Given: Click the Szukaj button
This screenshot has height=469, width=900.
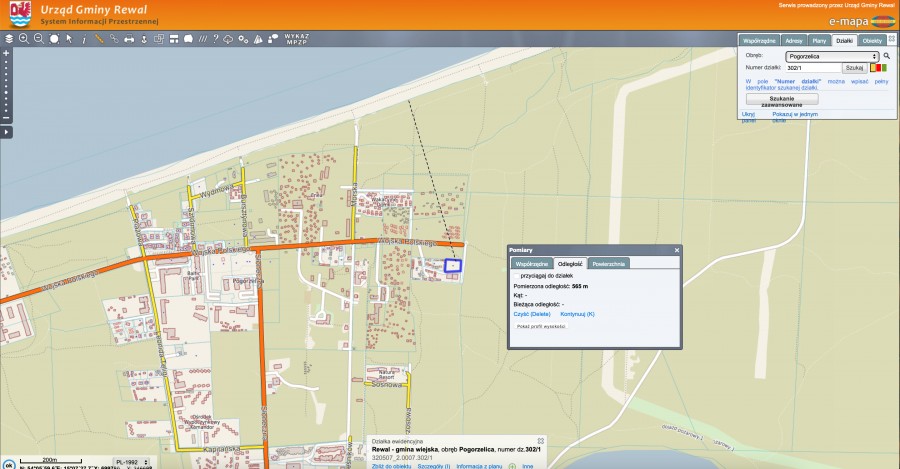Looking at the screenshot, I should point(854,68).
